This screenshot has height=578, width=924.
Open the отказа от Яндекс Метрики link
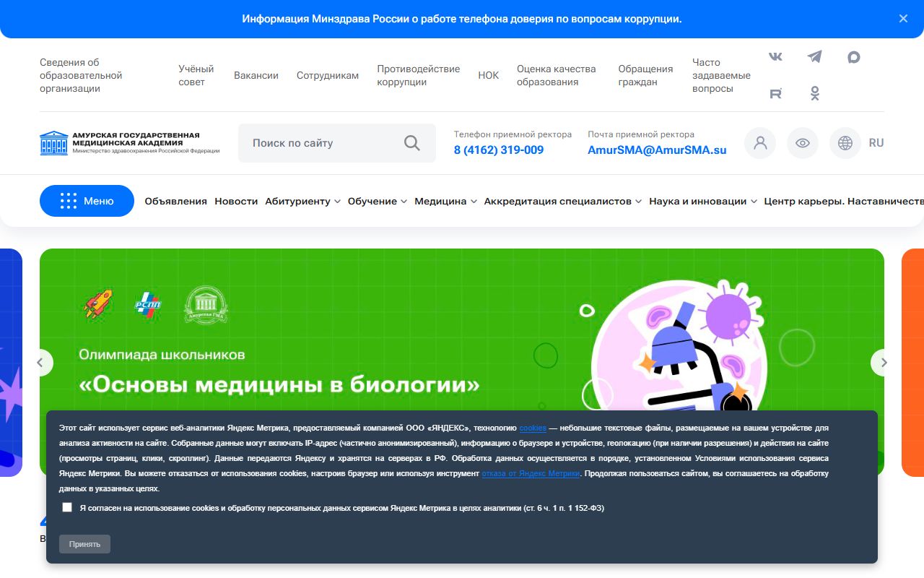click(x=531, y=474)
